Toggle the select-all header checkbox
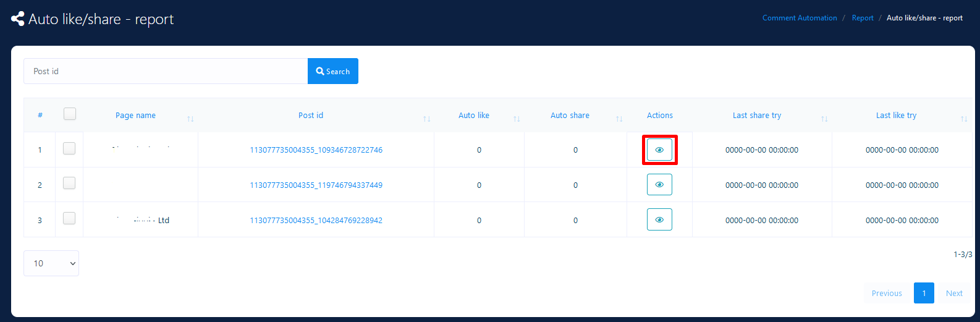Viewport: 980px width, 322px height. click(x=70, y=114)
